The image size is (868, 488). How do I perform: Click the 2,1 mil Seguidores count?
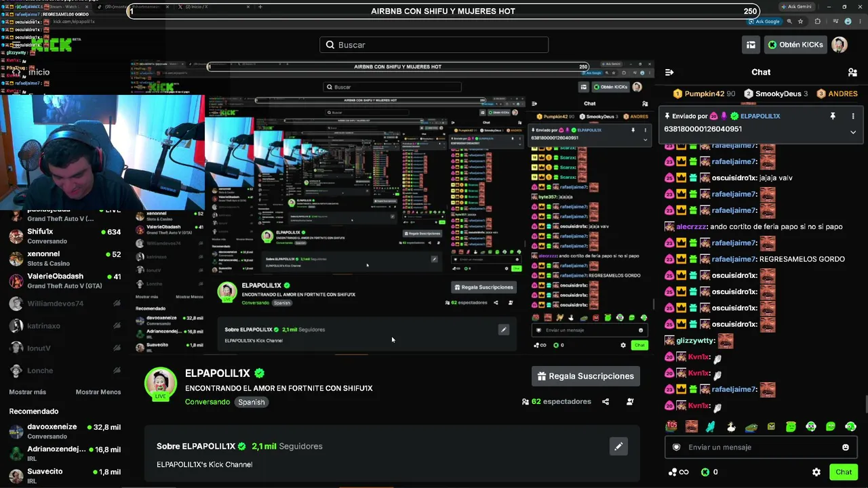287,447
